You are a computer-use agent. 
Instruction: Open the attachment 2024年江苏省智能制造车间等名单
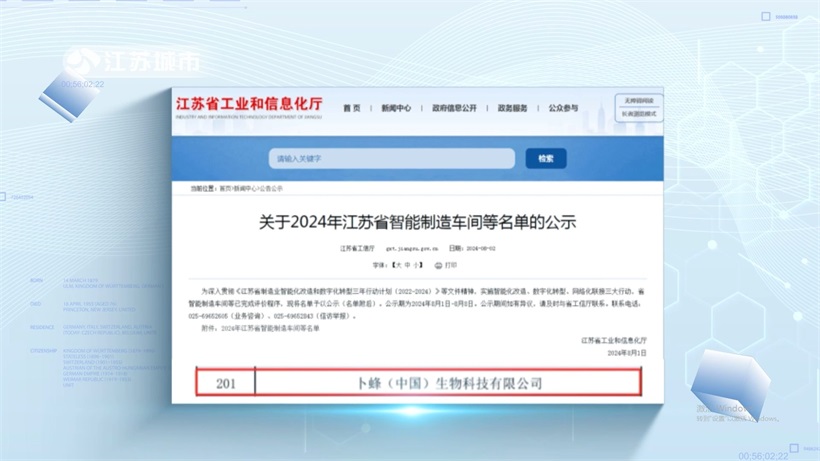270,329
